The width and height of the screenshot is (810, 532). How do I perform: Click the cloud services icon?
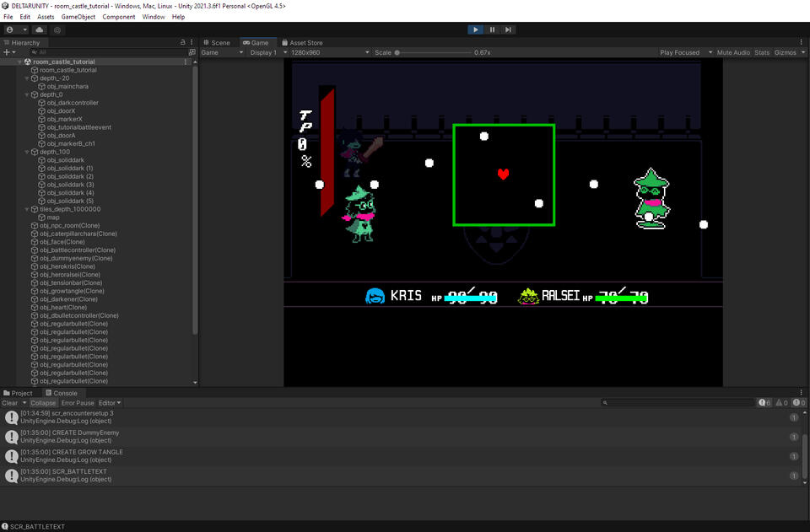point(40,30)
